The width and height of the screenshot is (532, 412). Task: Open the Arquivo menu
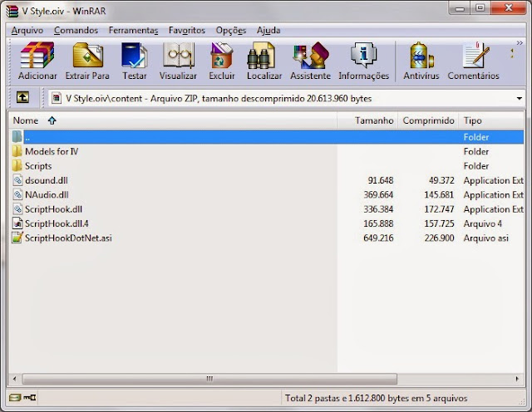(27, 30)
